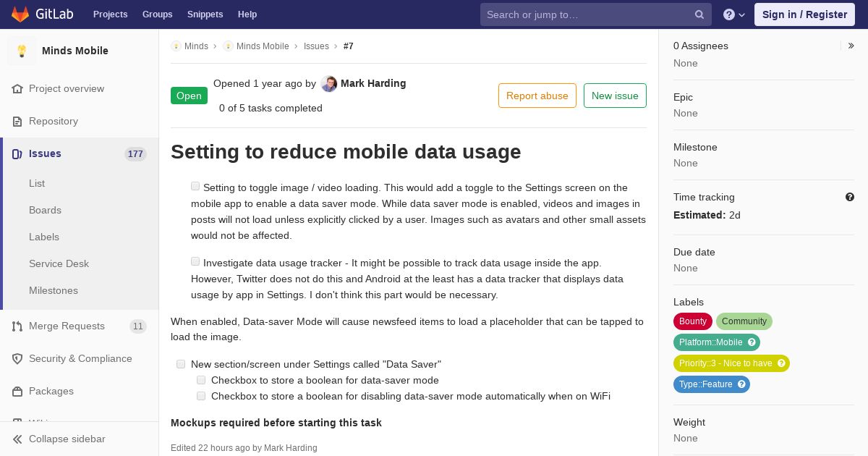This screenshot has height=456, width=868.
Task: Click the GitLab fox logo
Action: click(20, 14)
